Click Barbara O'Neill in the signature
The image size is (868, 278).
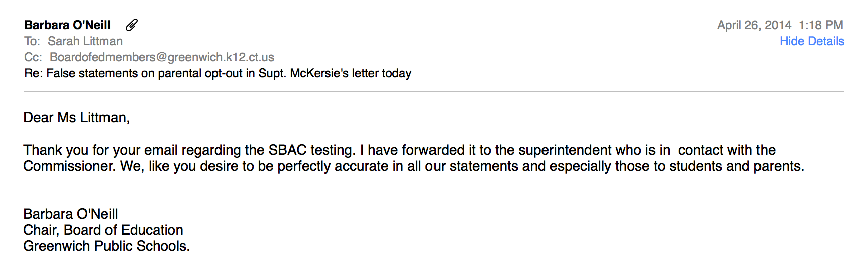point(70,214)
